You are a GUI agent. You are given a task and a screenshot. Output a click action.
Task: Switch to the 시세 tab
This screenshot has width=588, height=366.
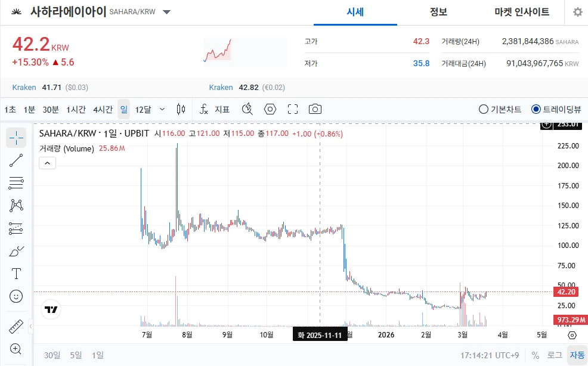(355, 12)
